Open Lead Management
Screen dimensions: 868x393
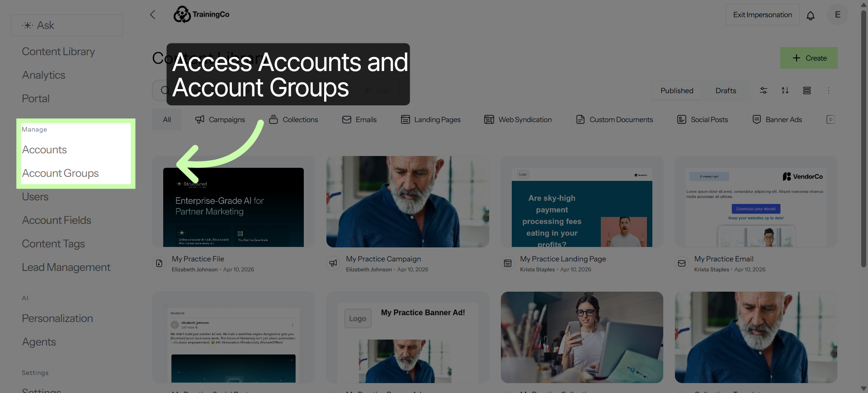[x=66, y=267]
